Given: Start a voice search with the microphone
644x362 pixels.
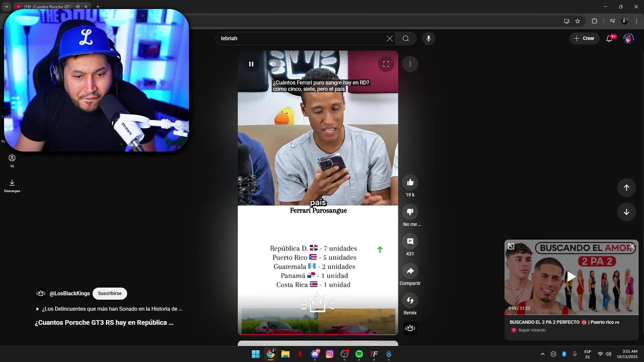Looking at the screenshot, I should tap(428, 38).
